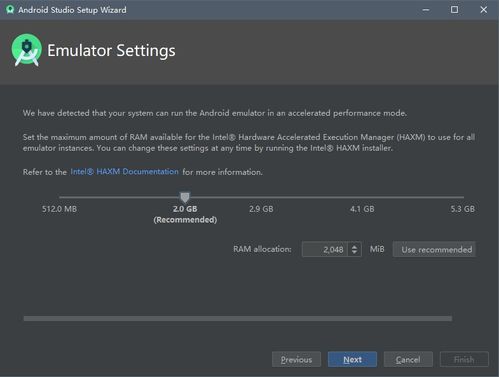Cancel the setup wizard
Image resolution: width=499 pixels, height=377 pixels.
click(x=408, y=359)
